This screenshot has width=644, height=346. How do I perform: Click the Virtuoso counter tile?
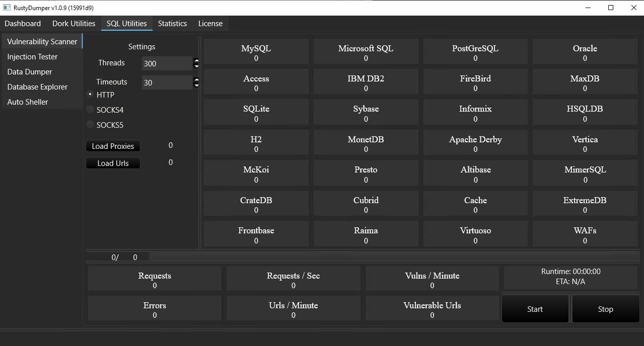pos(475,235)
